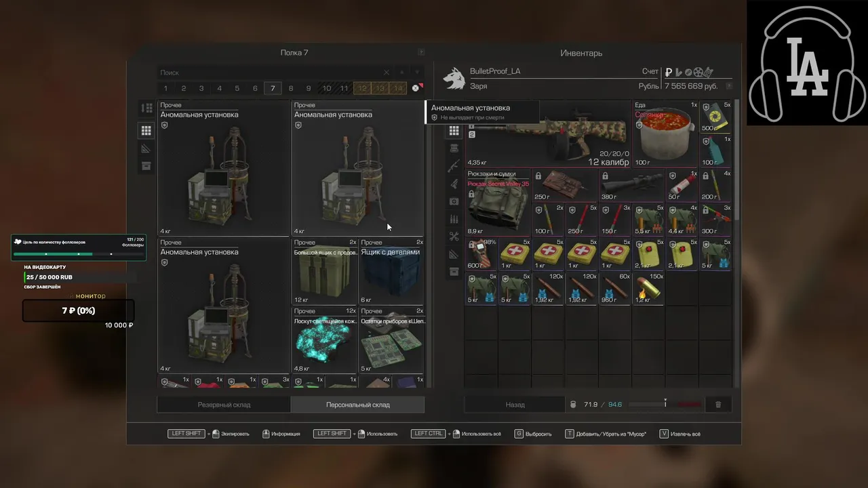This screenshot has height=488, width=868.
Task: Select the Остатки приборов circuit boards item
Action: (391, 340)
